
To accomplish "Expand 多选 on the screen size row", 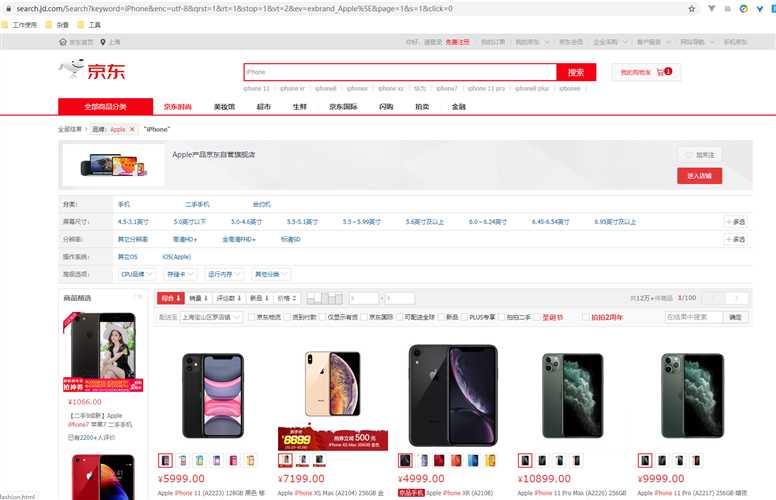I will [x=735, y=222].
